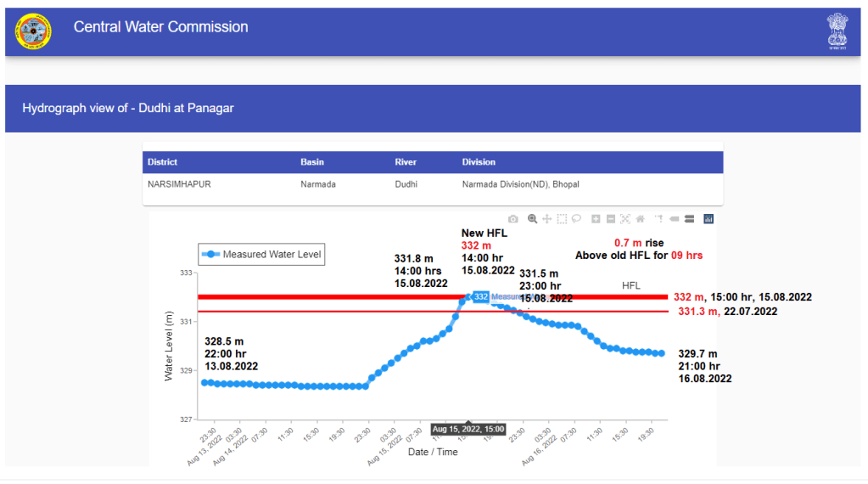Select the Pan tool in chart toolbar
Screen dimensions: 868x484
tap(547, 219)
